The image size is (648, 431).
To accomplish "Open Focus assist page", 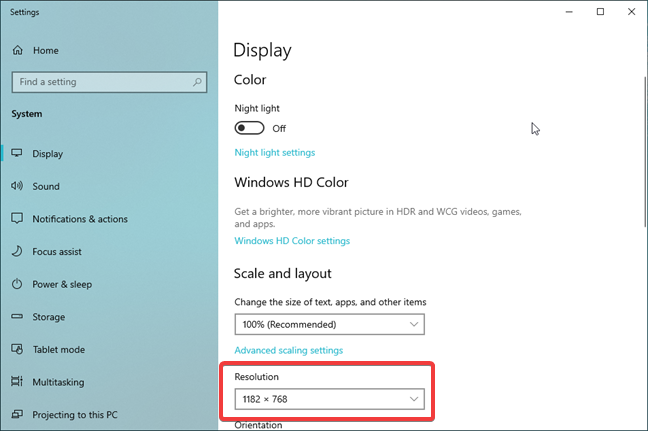I will click(57, 252).
